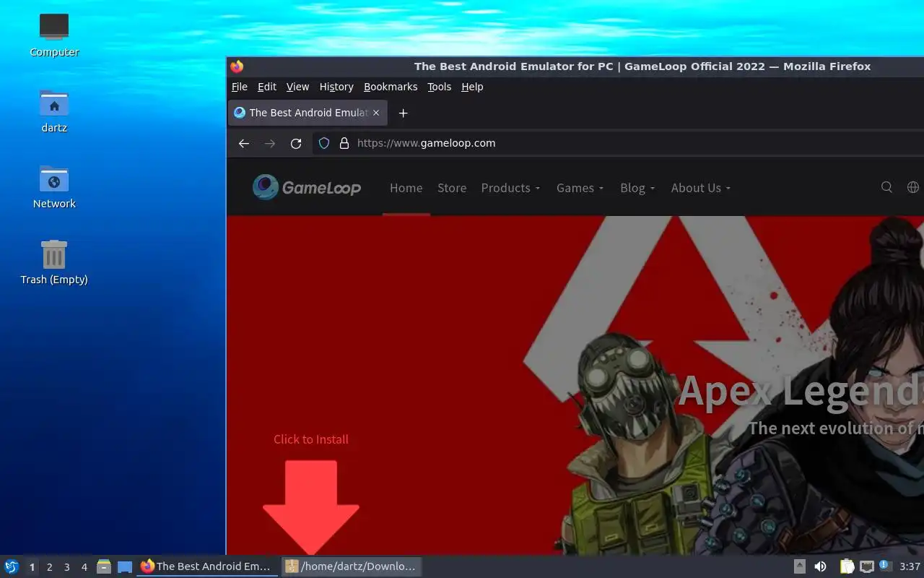Viewport: 924px width, 578px height.
Task: Click the Apex Legends banner heading
Action: [801, 391]
